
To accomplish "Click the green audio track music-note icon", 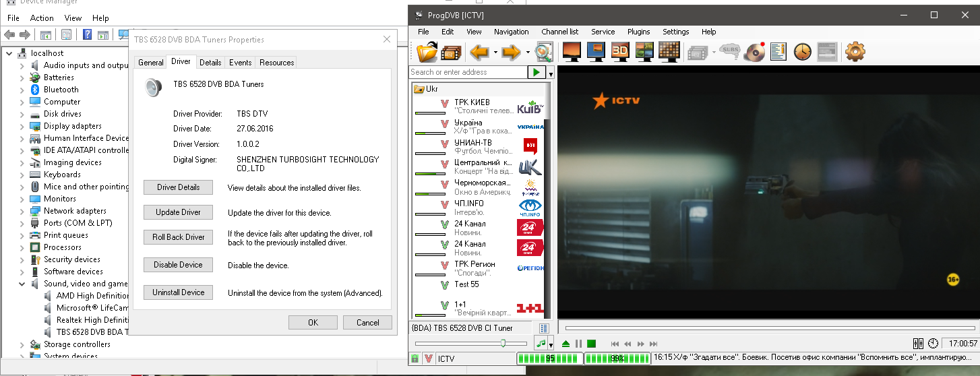I will (x=541, y=344).
